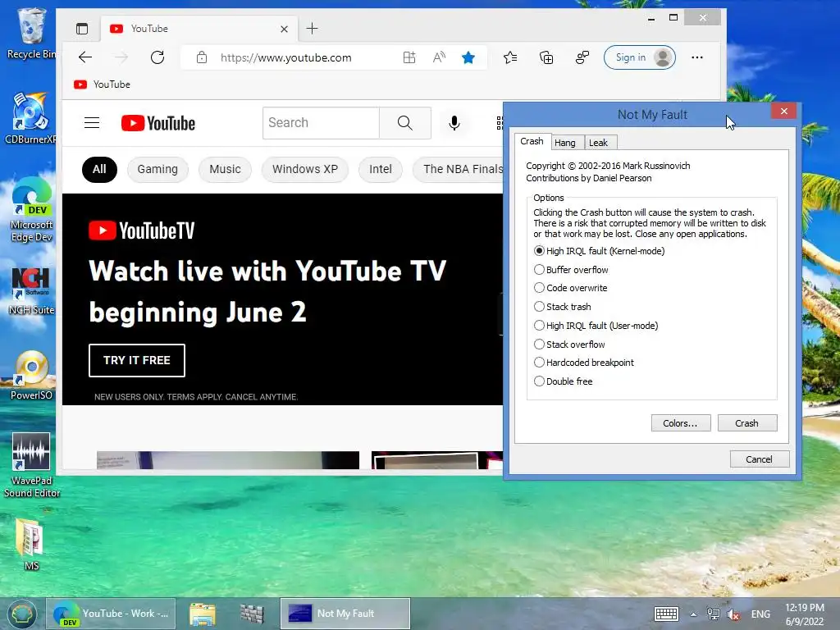Filter YouTube by Music chip

click(x=225, y=169)
